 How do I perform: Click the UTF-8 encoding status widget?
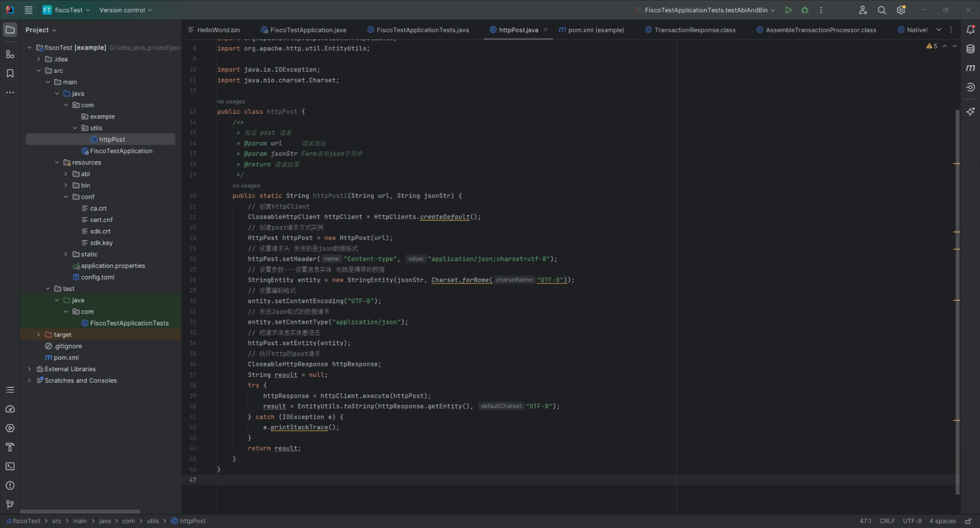911,521
